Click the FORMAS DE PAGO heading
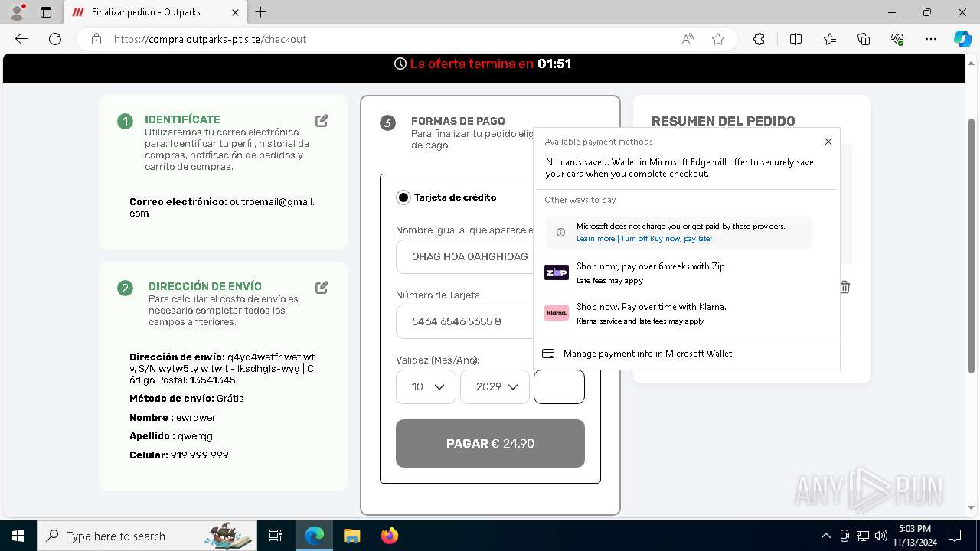 [x=458, y=121]
